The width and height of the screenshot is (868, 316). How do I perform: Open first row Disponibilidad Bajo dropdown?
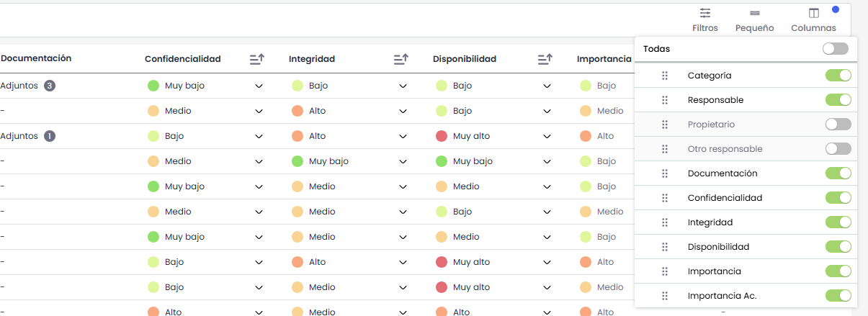tap(547, 86)
